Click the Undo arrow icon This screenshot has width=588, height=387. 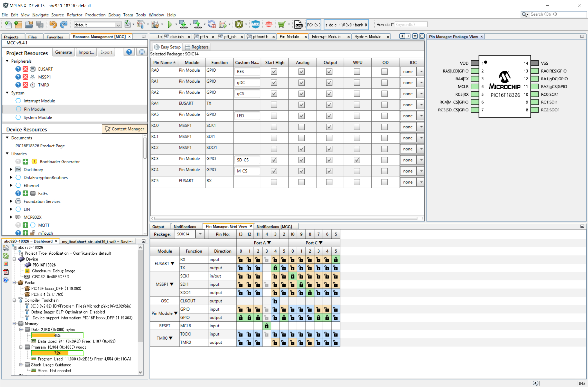pos(53,24)
